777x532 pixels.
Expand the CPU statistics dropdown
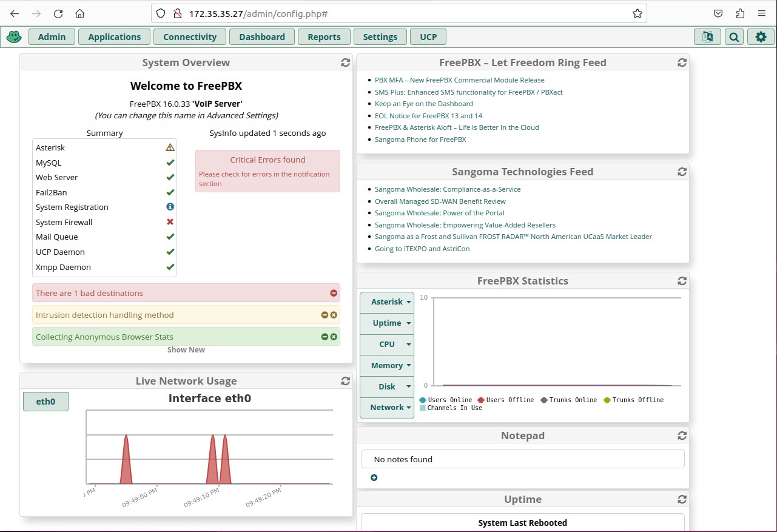[387, 344]
